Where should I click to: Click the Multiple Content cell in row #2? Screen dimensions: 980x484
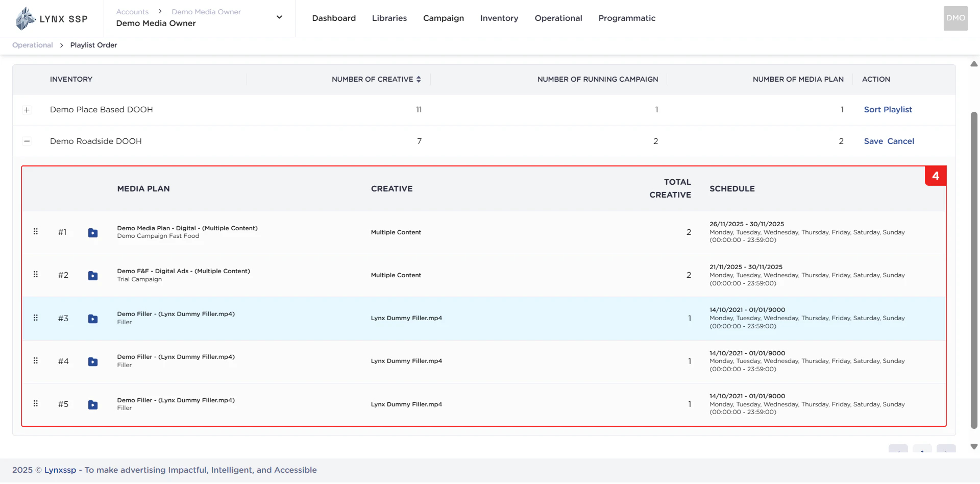[396, 275]
